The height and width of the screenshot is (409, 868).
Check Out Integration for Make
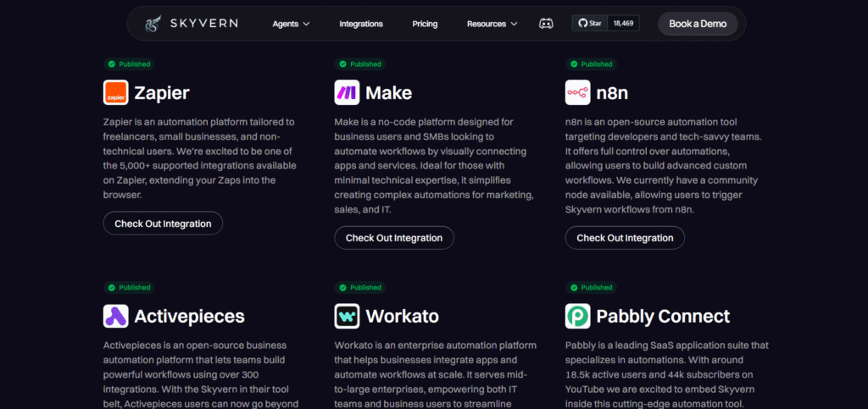click(393, 238)
